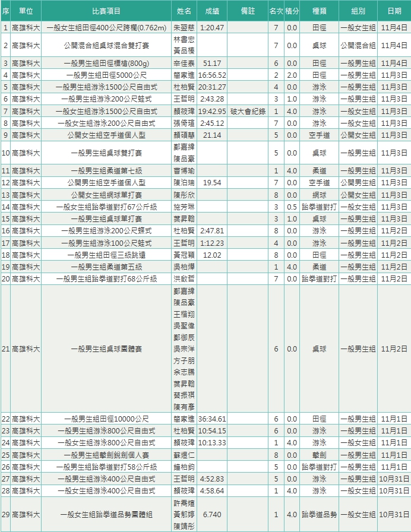
Task: Select event 一般男生組田徑10000公尺
Action: (x=106, y=419)
